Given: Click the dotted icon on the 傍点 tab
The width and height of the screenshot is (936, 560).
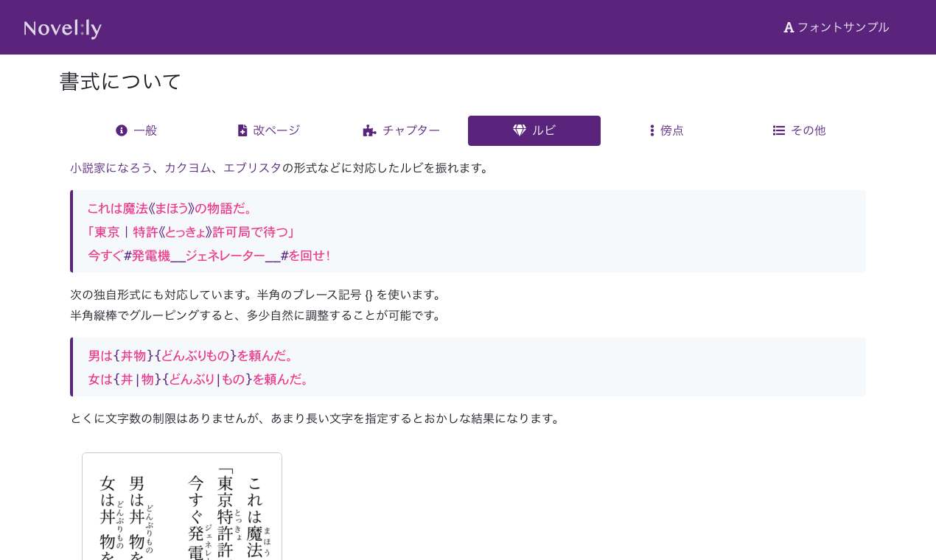Looking at the screenshot, I should 652,130.
